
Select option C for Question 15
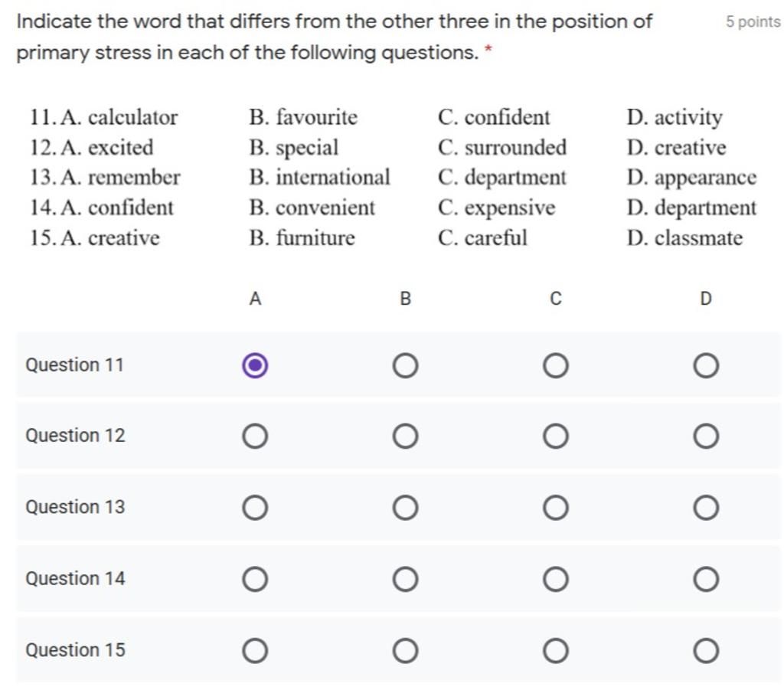click(x=556, y=650)
